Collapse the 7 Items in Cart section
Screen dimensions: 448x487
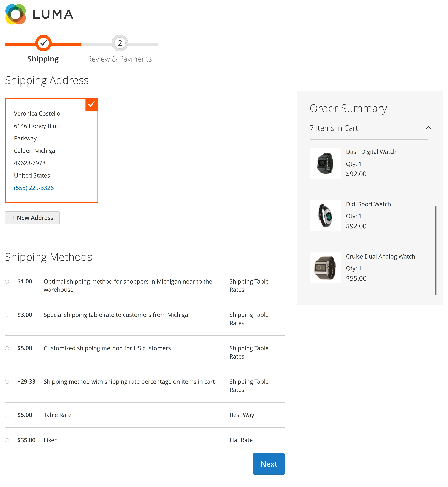coord(429,128)
